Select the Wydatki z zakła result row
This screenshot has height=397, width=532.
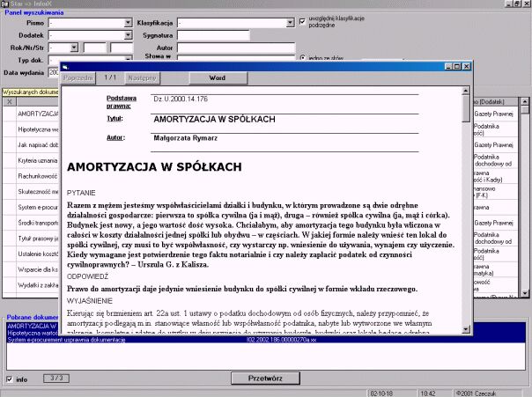[x=31, y=285]
